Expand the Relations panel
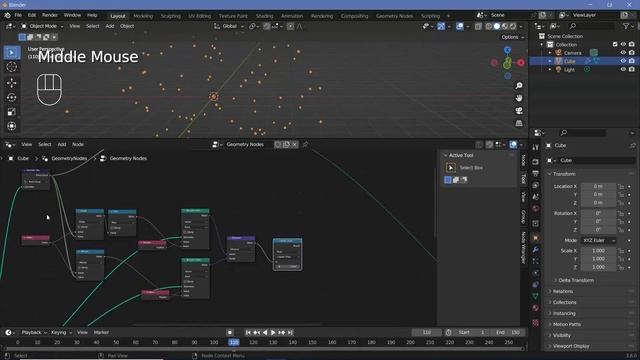640x360 pixels. point(563,291)
